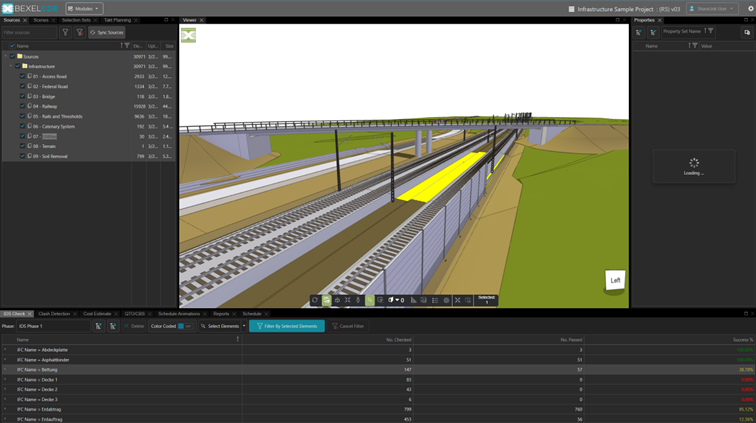Switch to the Clash Detection tab
The width and height of the screenshot is (756, 423).
[54, 314]
